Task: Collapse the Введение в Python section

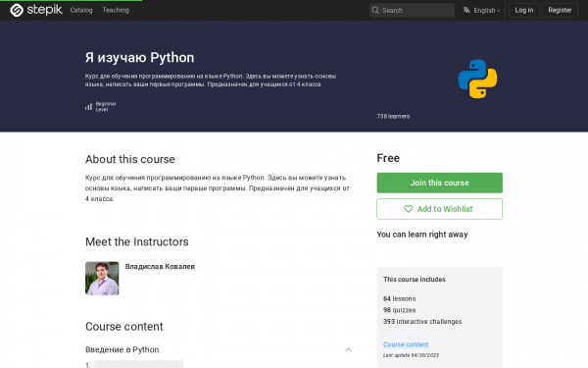Action: [x=348, y=349]
